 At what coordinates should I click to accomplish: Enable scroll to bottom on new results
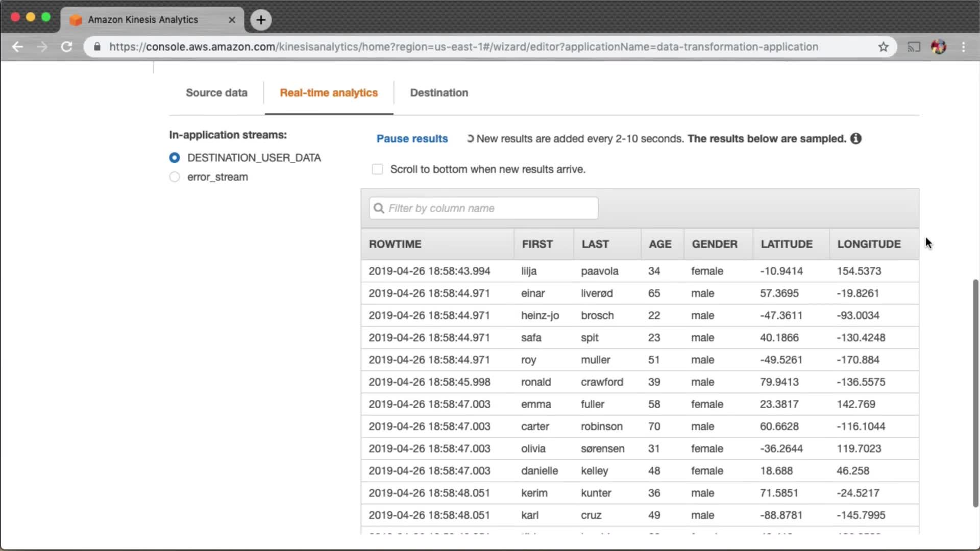coord(377,169)
